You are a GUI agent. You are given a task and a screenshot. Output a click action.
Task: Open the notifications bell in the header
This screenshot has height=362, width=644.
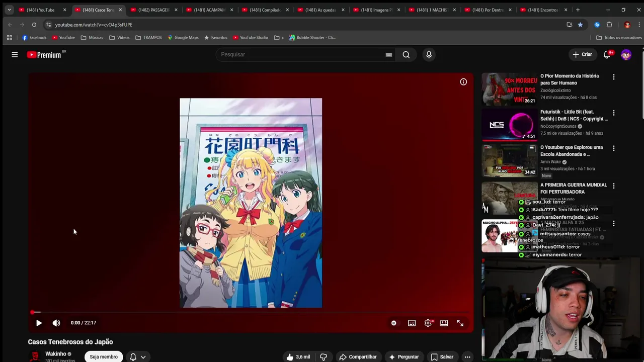click(x=607, y=54)
